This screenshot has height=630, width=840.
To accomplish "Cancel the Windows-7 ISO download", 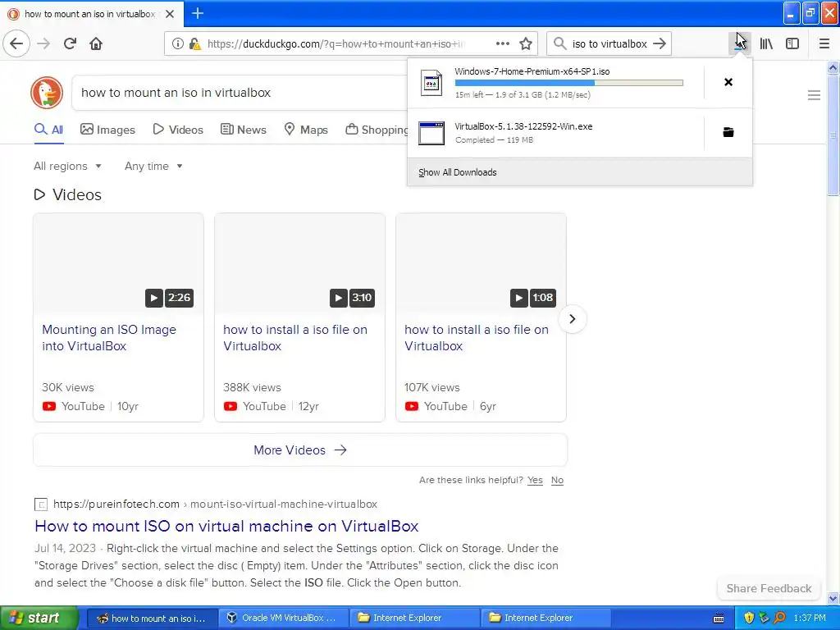I will coord(728,82).
